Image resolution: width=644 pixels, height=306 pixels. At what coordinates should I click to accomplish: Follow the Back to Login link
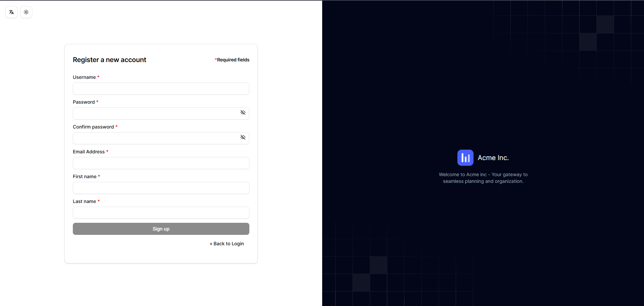click(227, 243)
